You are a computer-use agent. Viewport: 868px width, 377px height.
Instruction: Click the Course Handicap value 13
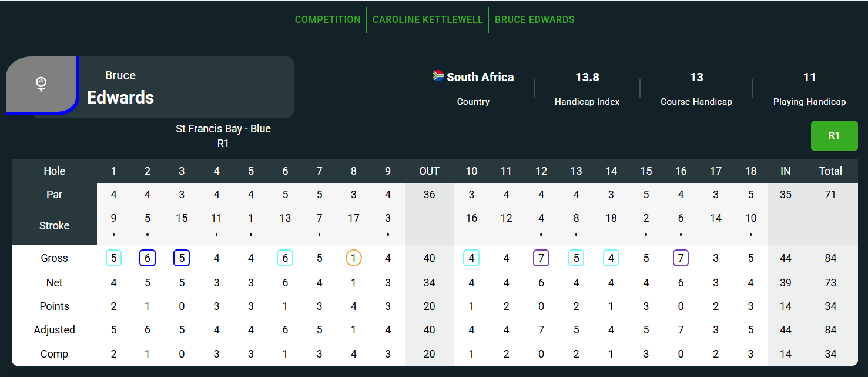696,77
